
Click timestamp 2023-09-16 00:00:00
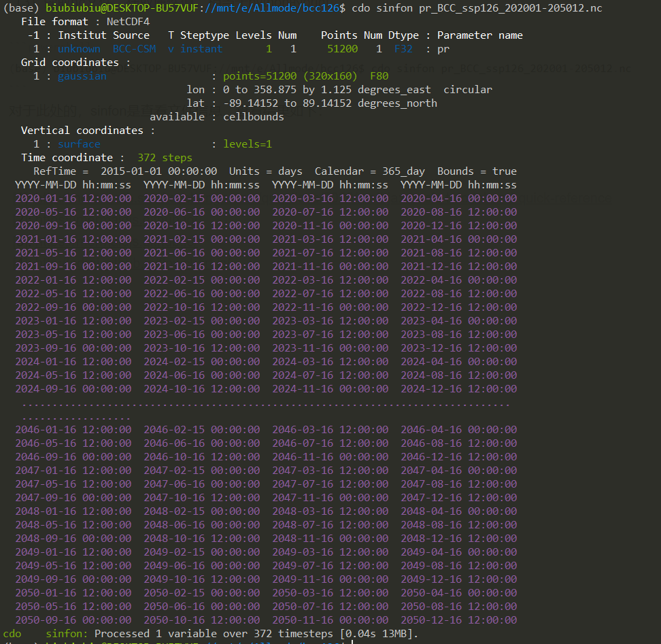pyautogui.click(x=73, y=348)
